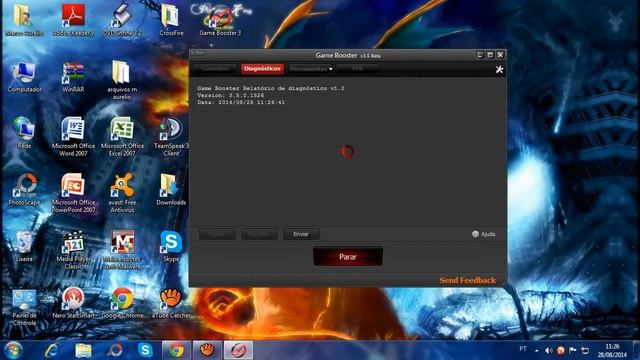Select the Rede network icon
Screen dimensions: 640x360
tap(24, 133)
